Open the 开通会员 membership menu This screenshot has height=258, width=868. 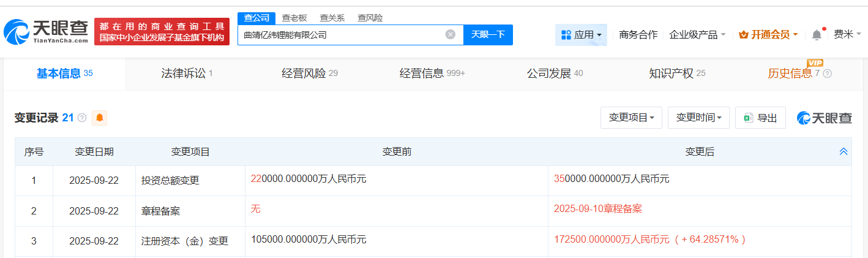click(x=768, y=35)
